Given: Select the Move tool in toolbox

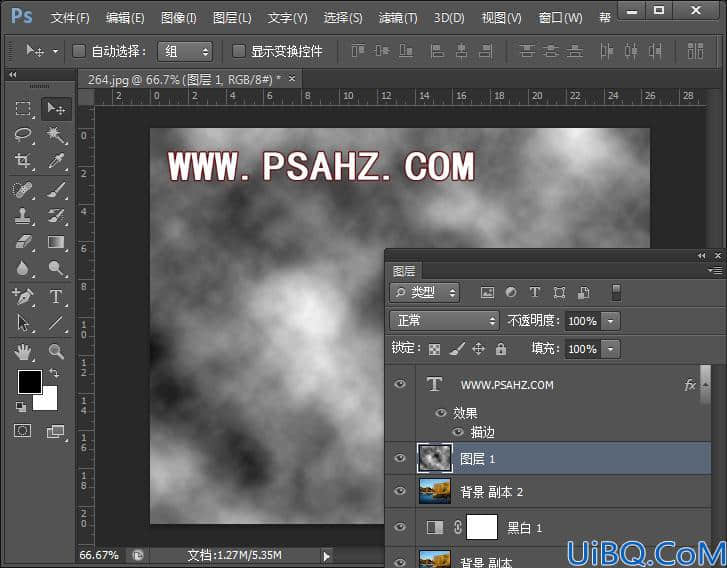Looking at the screenshot, I should pos(56,109).
